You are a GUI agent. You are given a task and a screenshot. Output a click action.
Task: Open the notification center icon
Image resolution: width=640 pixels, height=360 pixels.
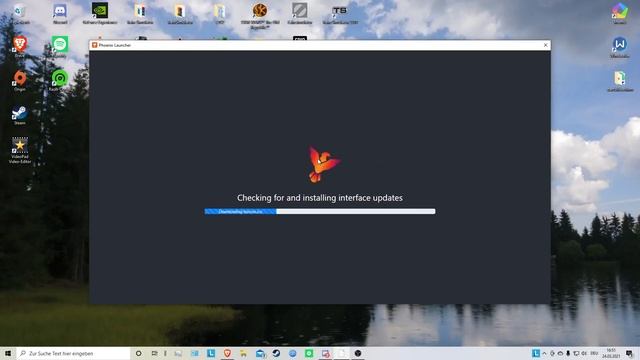coord(630,353)
